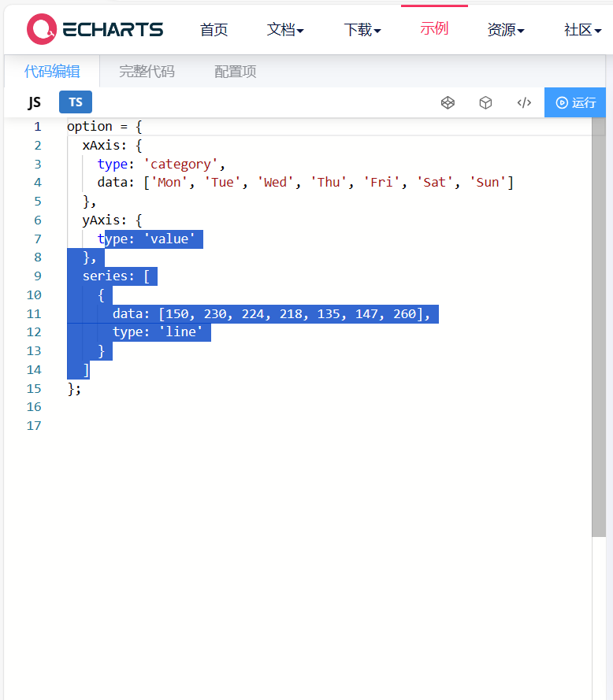Screen dimensions: 613x700
Task: Select the 代码编辑 tab
Action: tap(52, 70)
